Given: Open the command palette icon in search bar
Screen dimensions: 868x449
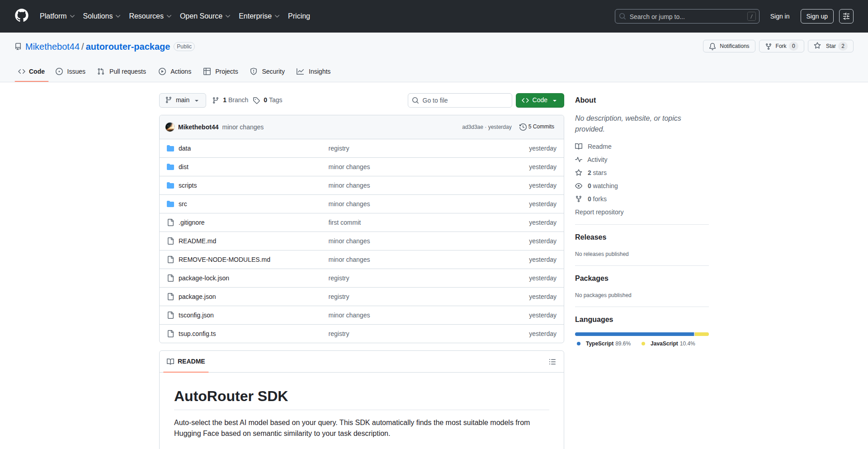Looking at the screenshot, I should [x=752, y=16].
